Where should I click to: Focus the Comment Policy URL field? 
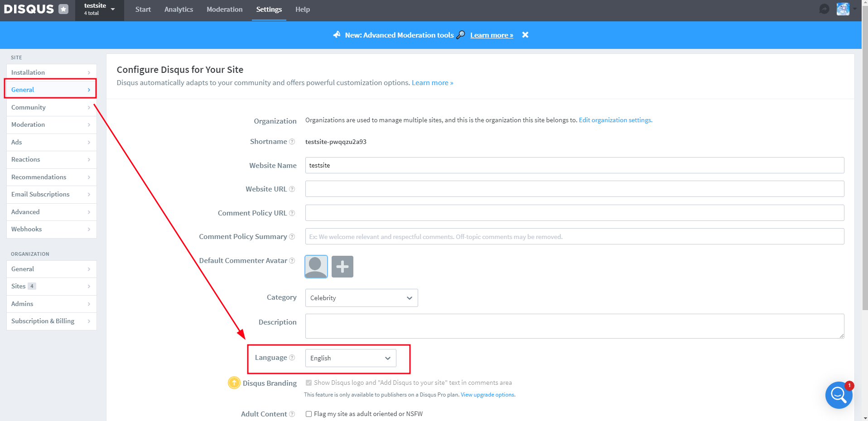[x=574, y=213]
